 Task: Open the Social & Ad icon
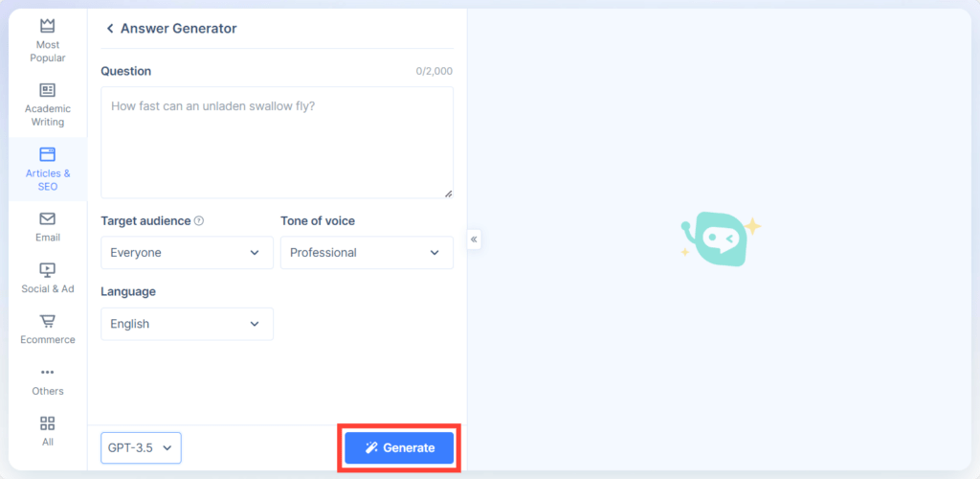click(x=47, y=270)
